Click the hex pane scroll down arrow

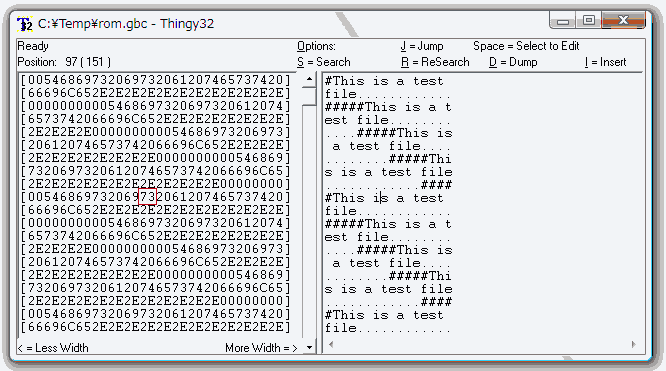pyautogui.click(x=309, y=347)
